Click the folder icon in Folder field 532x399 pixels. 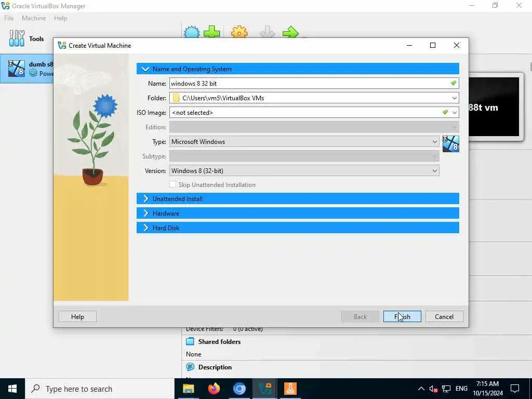point(176,98)
